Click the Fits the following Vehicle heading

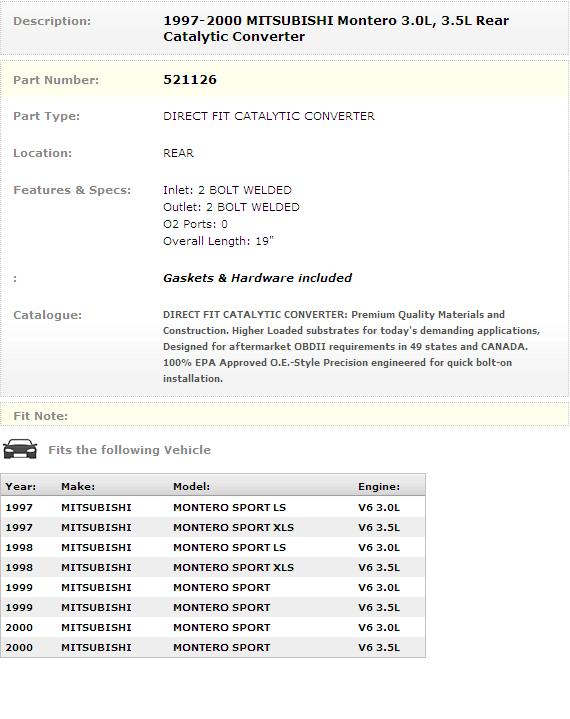click(x=129, y=450)
